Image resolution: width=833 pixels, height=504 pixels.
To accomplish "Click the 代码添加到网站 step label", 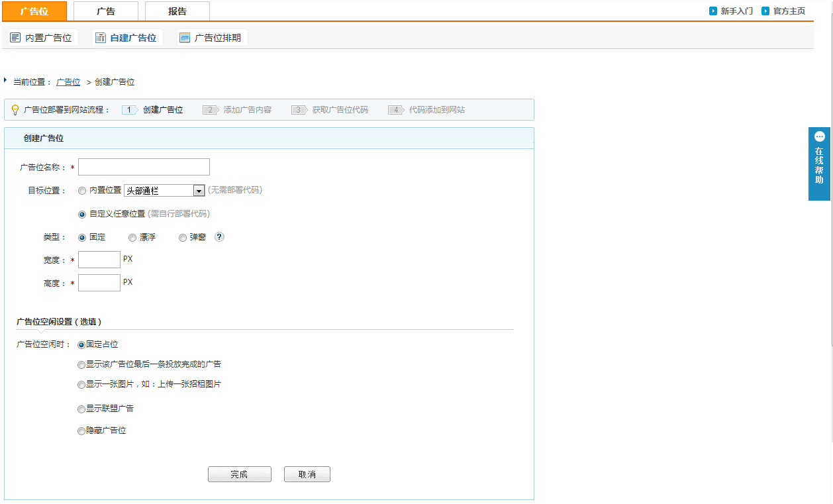I will click(437, 110).
